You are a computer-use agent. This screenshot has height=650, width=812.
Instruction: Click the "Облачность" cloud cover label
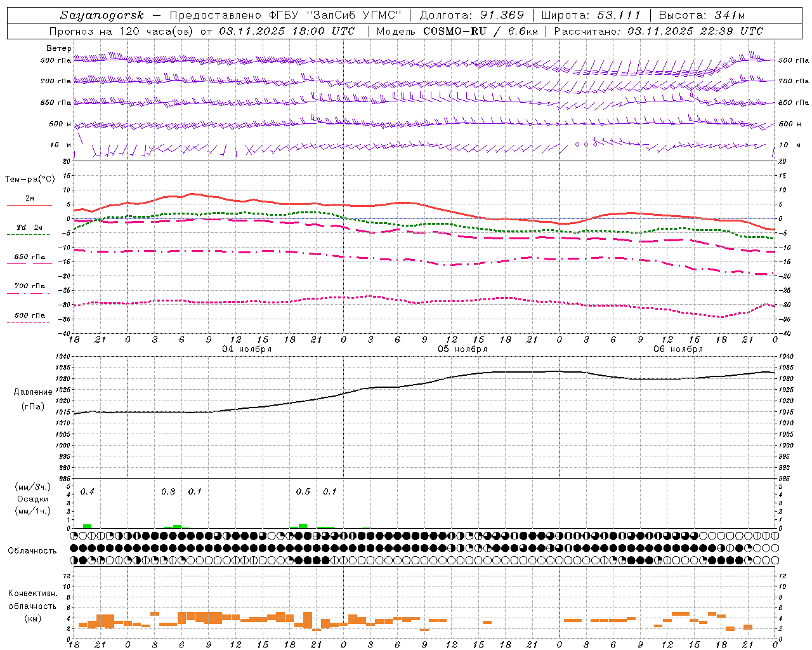[x=32, y=551]
